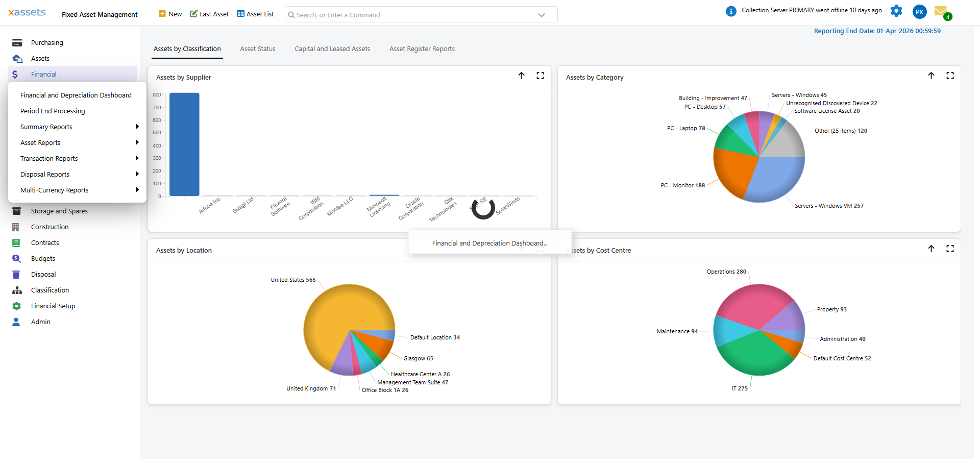This screenshot has height=465, width=980.
Task: Switch to the Asset Status tab
Action: (x=258, y=49)
